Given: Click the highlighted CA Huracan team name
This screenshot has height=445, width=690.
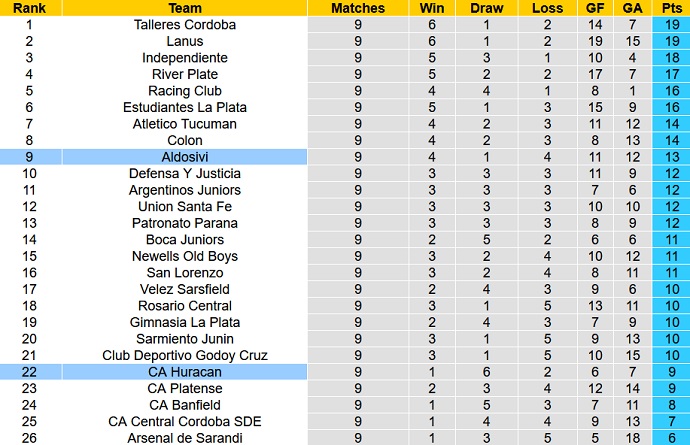Looking at the screenshot, I should [185, 372].
